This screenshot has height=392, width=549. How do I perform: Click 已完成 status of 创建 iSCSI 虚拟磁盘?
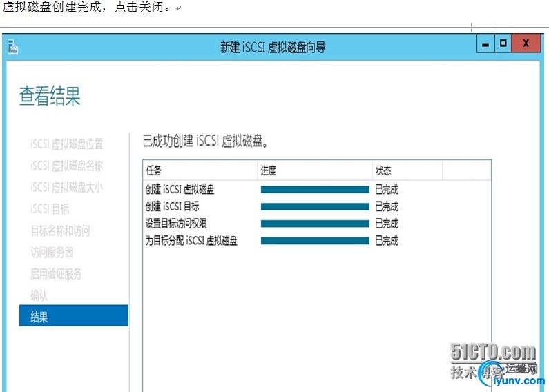coord(387,190)
